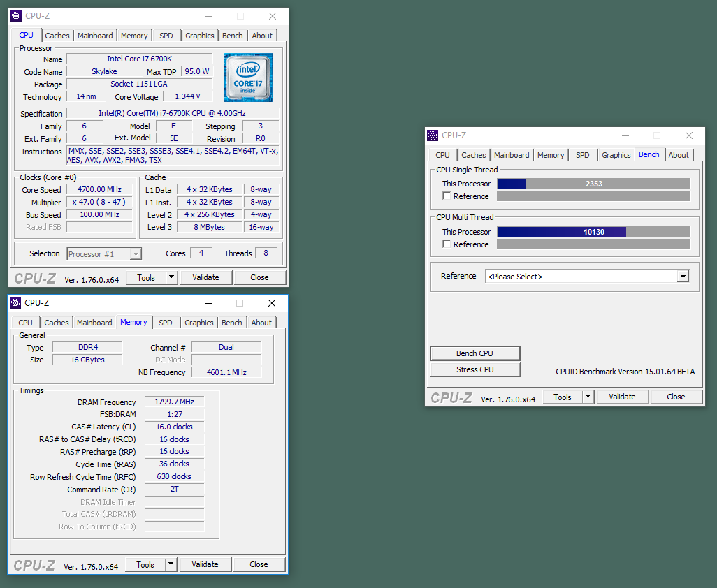Click the tRFC value 630 clocks
717x588 pixels.
tap(174, 476)
